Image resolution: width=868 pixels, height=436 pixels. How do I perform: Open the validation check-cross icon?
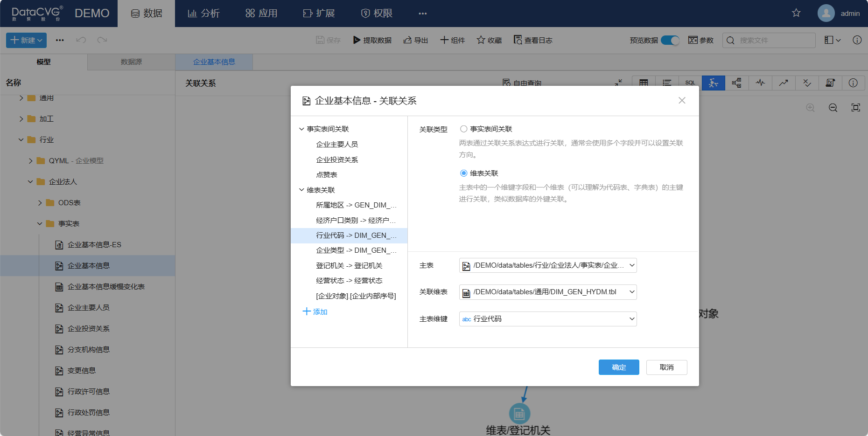pos(807,83)
